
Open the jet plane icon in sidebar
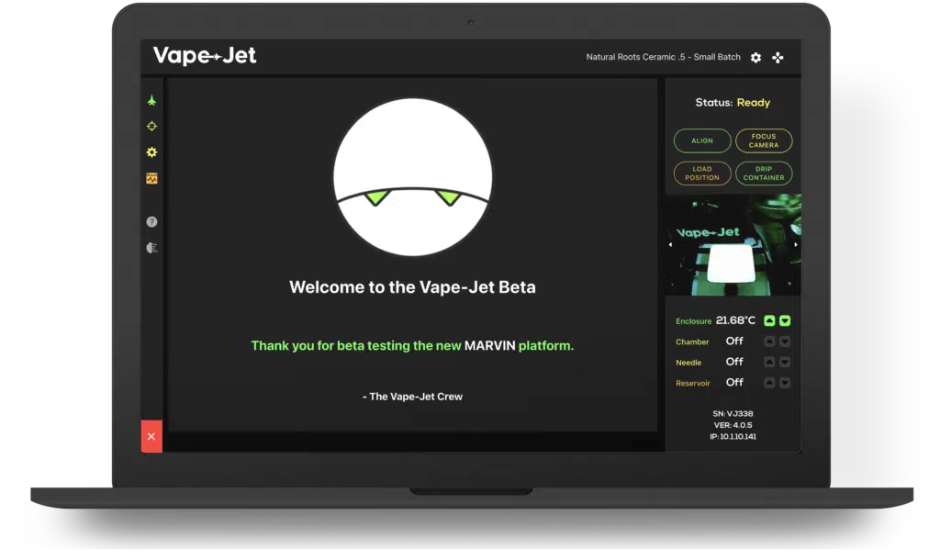pos(151,100)
